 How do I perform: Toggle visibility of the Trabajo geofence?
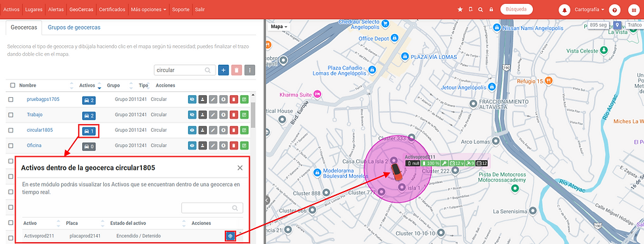tap(192, 115)
